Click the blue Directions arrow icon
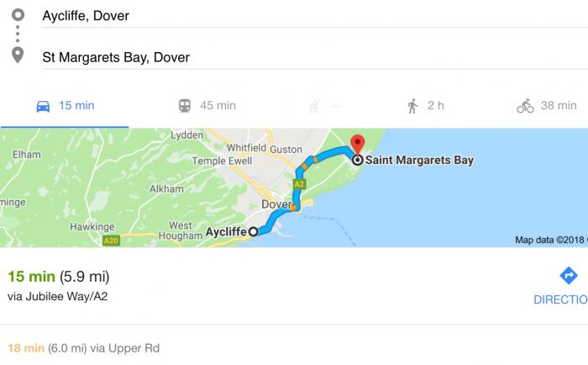Viewport: 588px width, 365px height. pyautogui.click(x=569, y=276)
